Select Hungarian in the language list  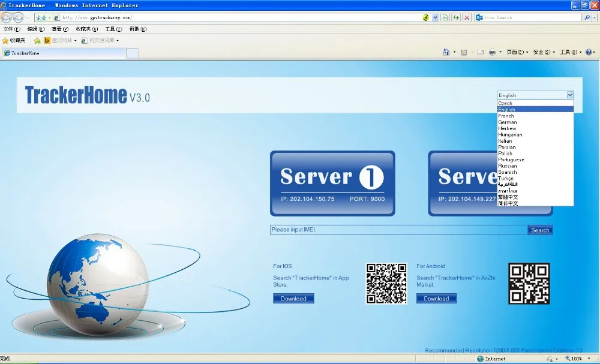535,134
